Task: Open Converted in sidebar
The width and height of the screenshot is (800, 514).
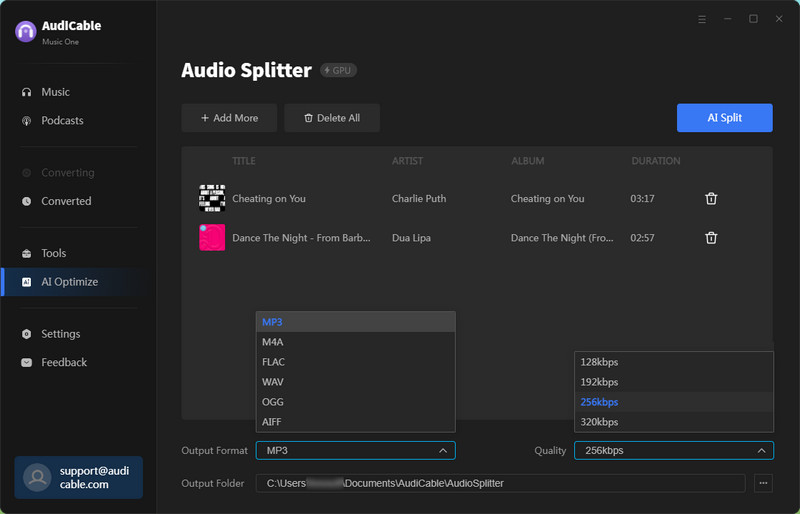Action: (x=66, y=202)
